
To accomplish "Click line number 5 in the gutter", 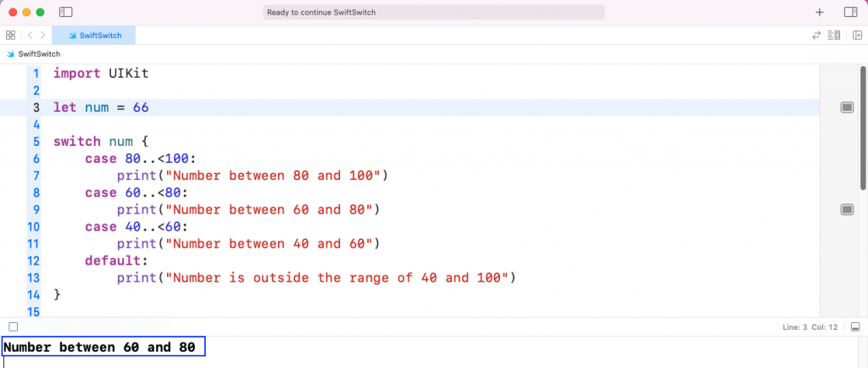I will 36,142.
